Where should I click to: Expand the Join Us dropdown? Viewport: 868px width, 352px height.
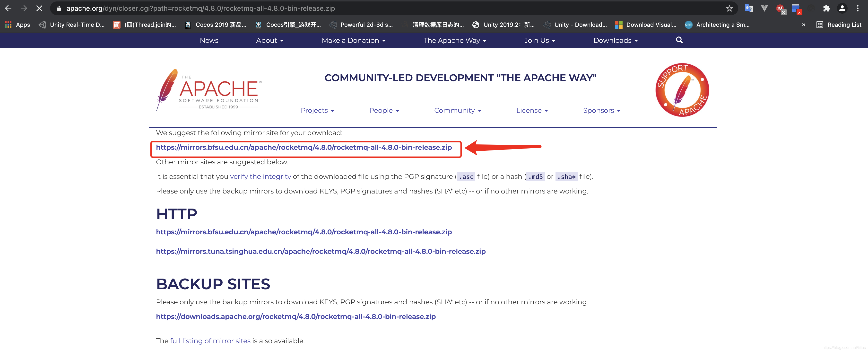[539, 40]
